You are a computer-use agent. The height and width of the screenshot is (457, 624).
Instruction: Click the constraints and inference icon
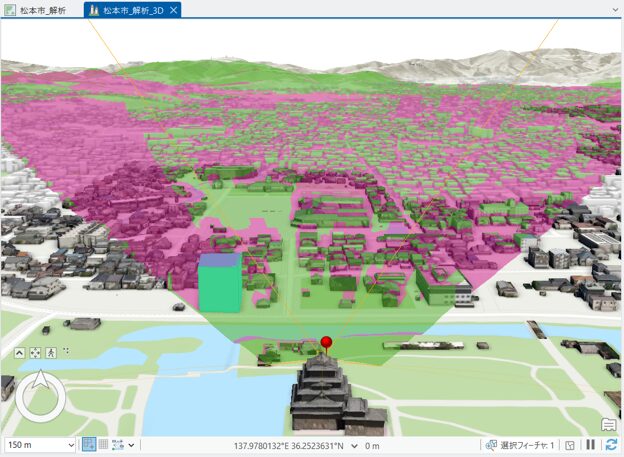tap(118, 445)
